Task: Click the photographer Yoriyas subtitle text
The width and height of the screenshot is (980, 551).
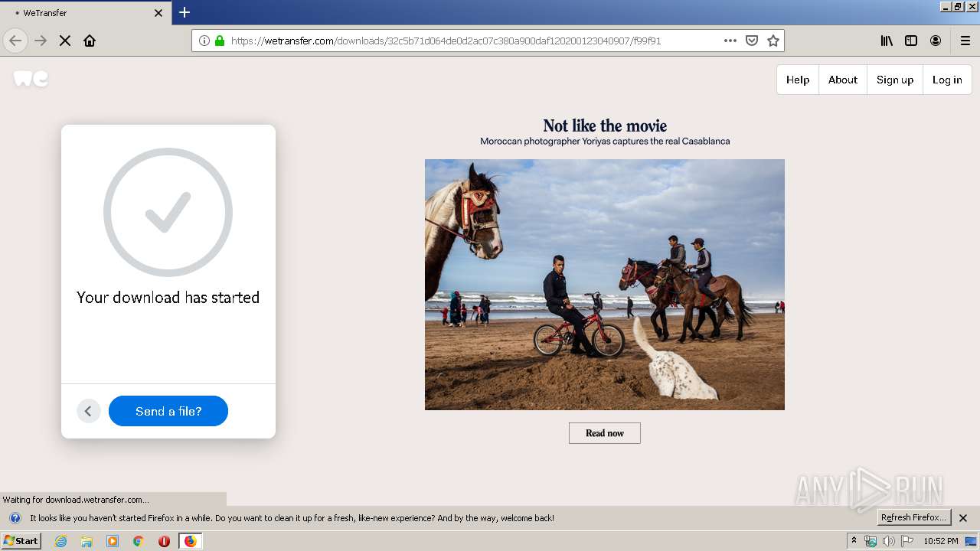Action: (x=605, y=142)
